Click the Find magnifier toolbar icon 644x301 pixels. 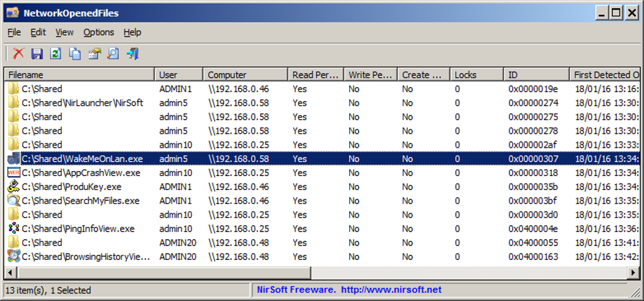(113, 54)
